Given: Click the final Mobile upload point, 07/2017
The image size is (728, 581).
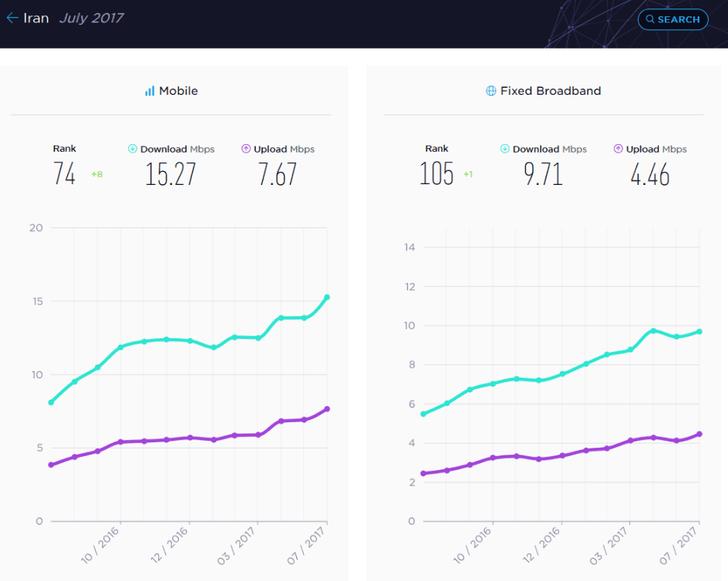Looking at the screenshot, I should (327, 409).
